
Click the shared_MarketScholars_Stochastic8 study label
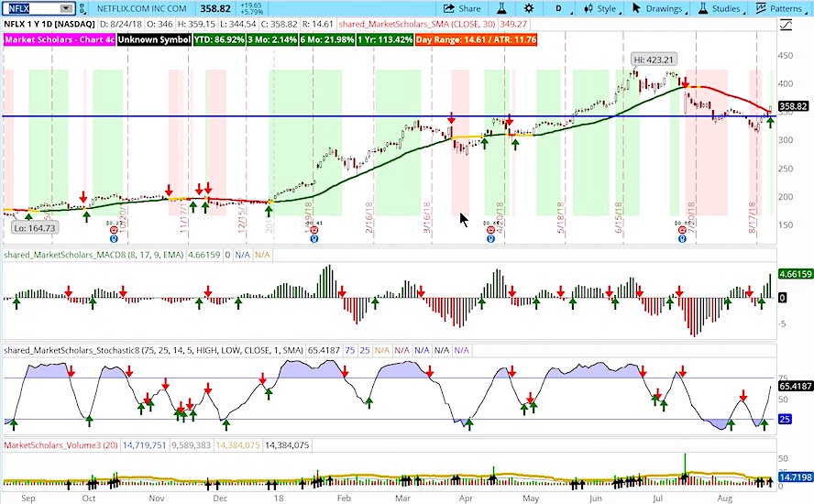click(154, 350)
